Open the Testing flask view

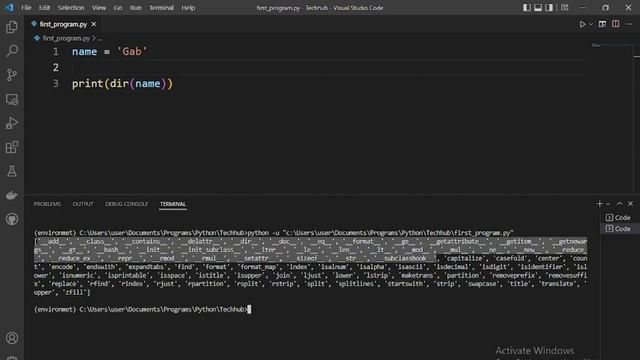[12, 171]
